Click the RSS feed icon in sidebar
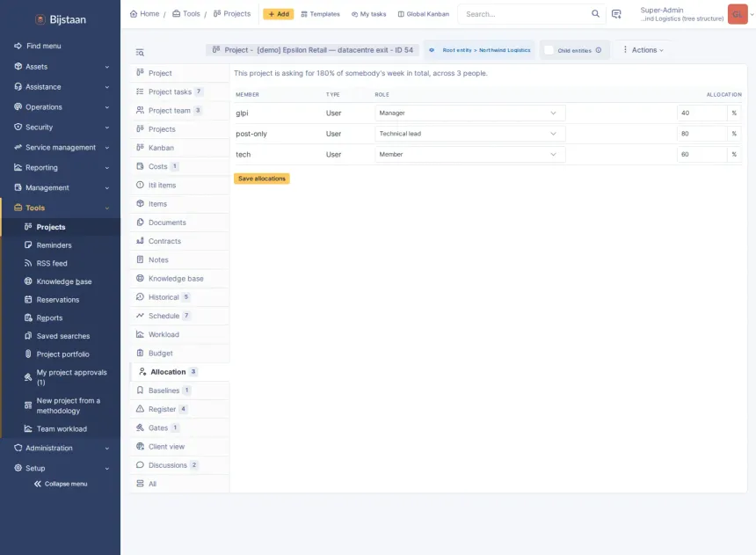This screenshot has height=555, width=756. pyautogui.click(x=28, y=264)
